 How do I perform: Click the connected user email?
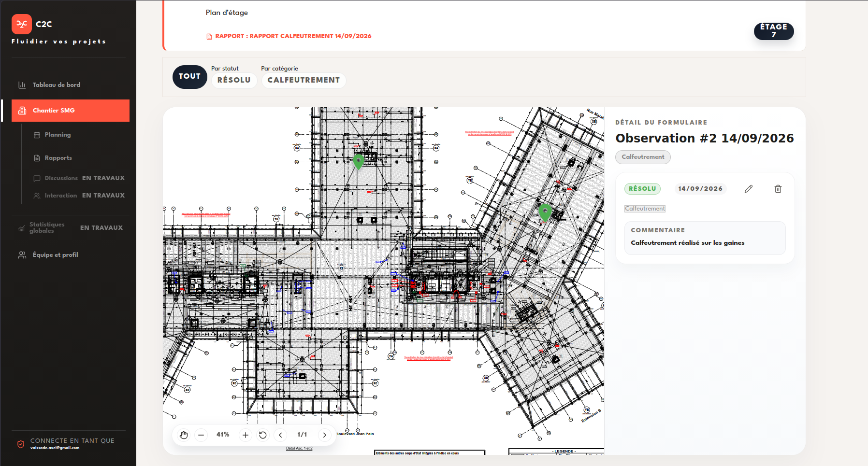(x=55, y=448)
